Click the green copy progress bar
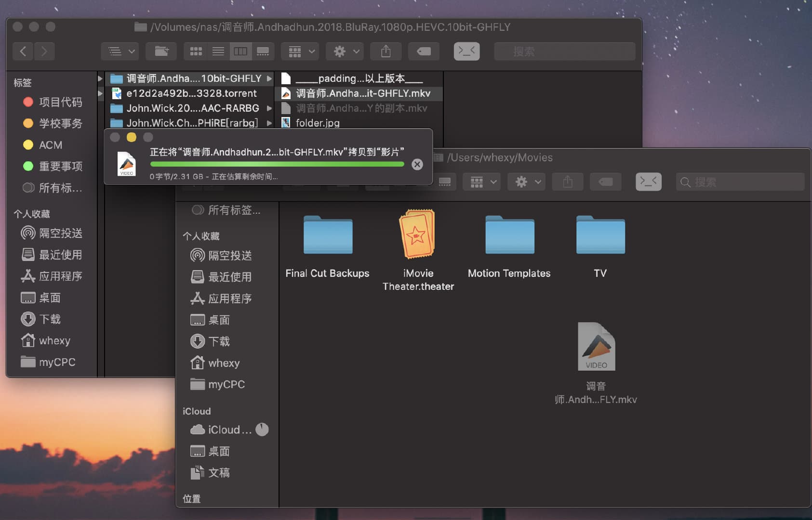This screenshot has height=520, width=812. [277, 165]
